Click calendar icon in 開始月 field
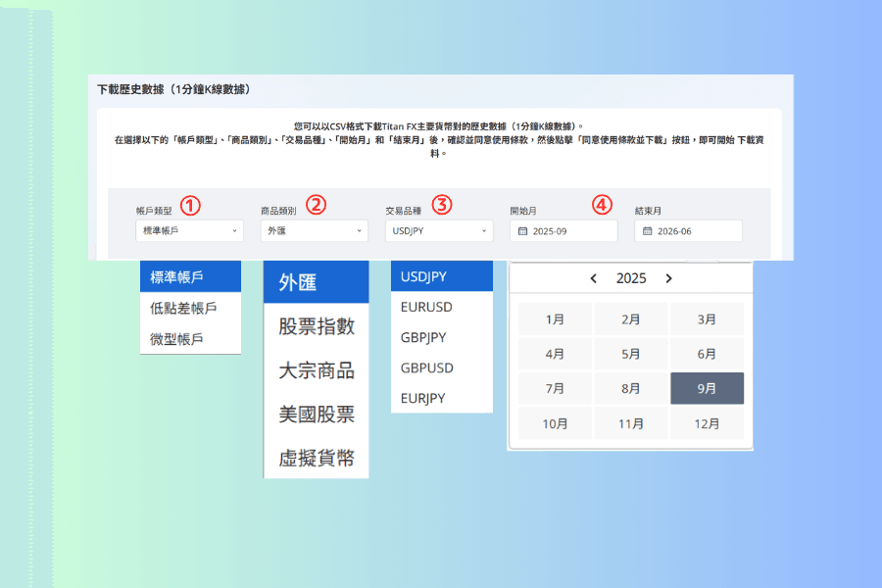 pyautogui.click(x=522, y=231)
